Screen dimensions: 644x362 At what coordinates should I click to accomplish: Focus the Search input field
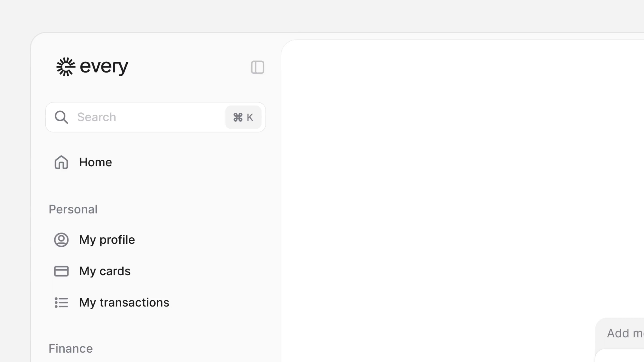(x=155, y=117)
